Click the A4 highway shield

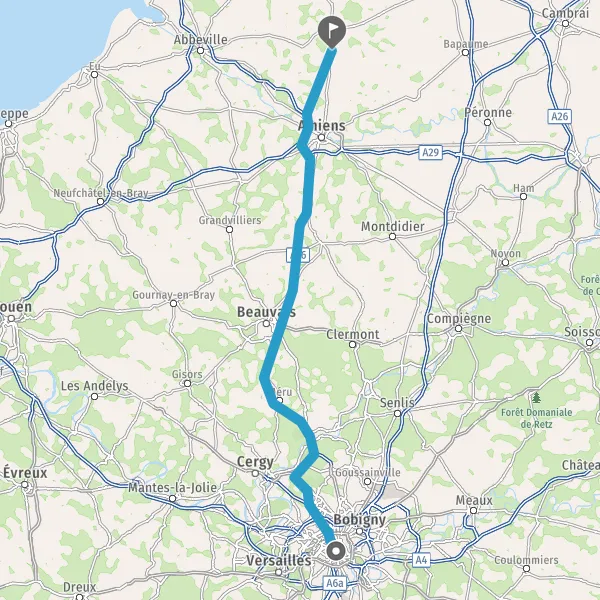pyautogui.click(x=421, y=560)
